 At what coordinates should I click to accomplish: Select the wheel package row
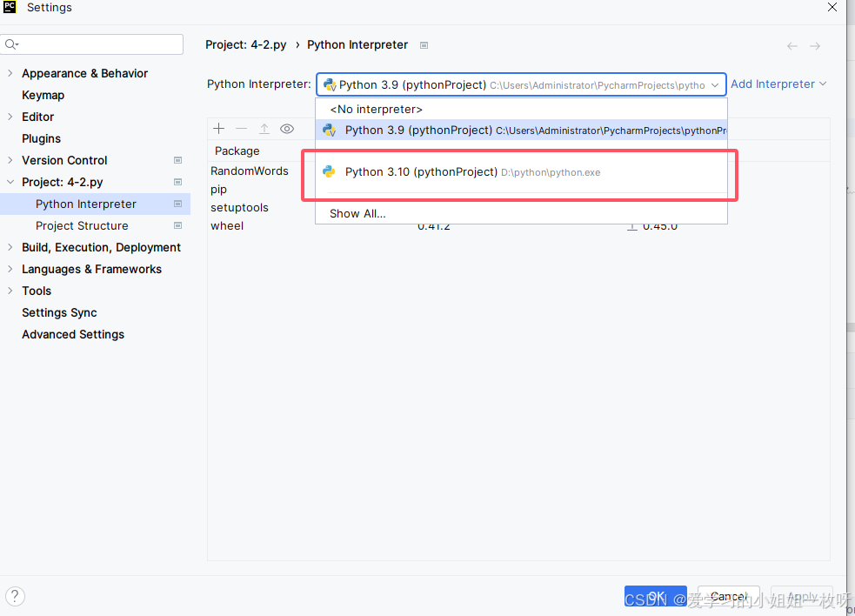[x=227, y=226]
